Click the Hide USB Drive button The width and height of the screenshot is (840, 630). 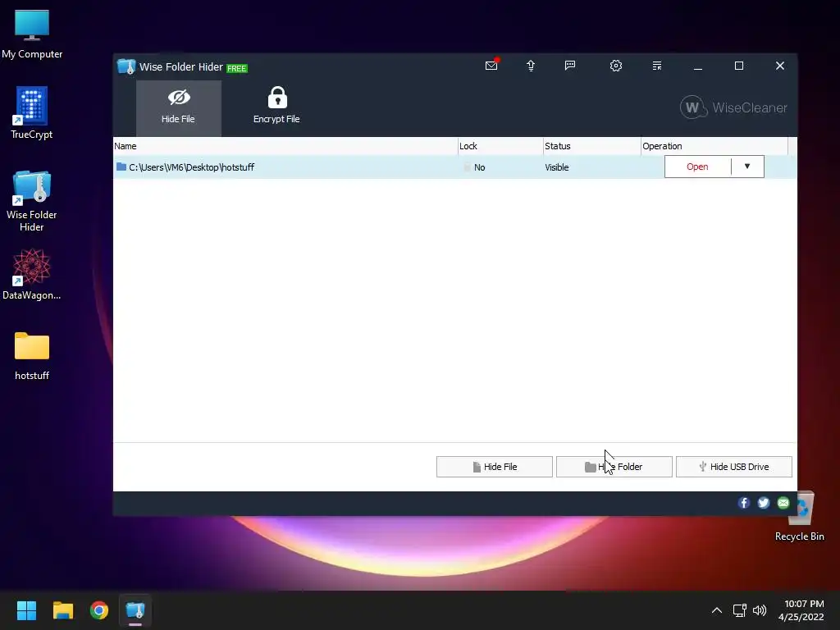point(734,467)
